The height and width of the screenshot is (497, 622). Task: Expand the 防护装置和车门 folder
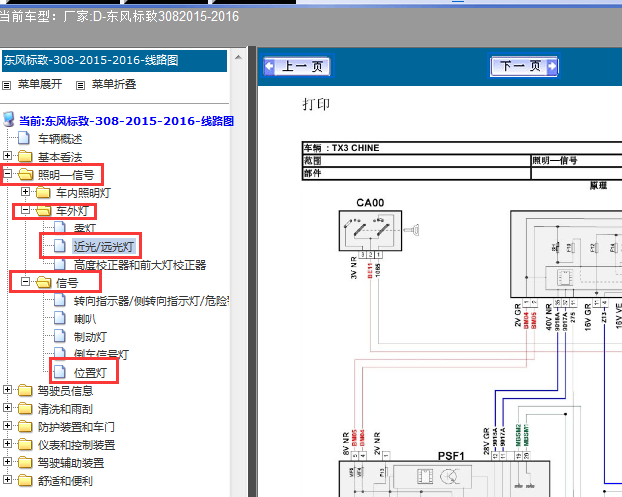pyautogui.click(x=8, y=426)
